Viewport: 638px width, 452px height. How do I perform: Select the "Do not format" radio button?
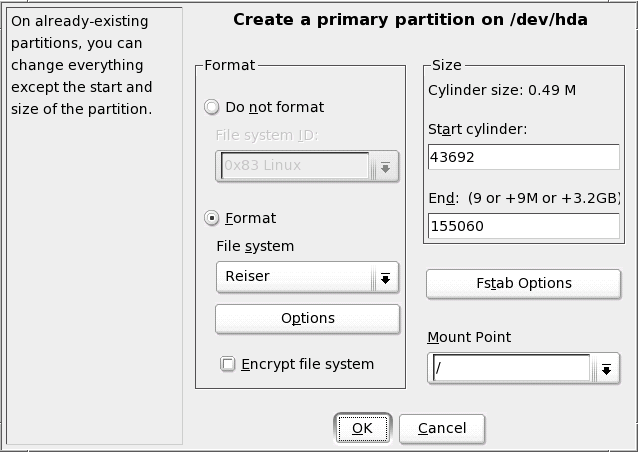pos(211,107)
